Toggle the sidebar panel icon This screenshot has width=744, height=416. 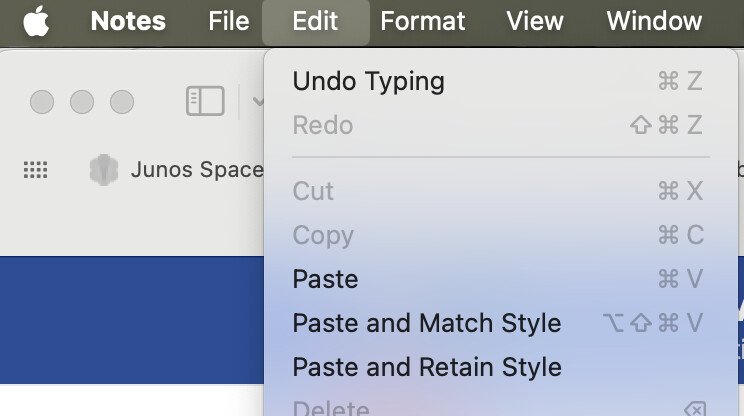pyautogui.click(x=205, y=101)
